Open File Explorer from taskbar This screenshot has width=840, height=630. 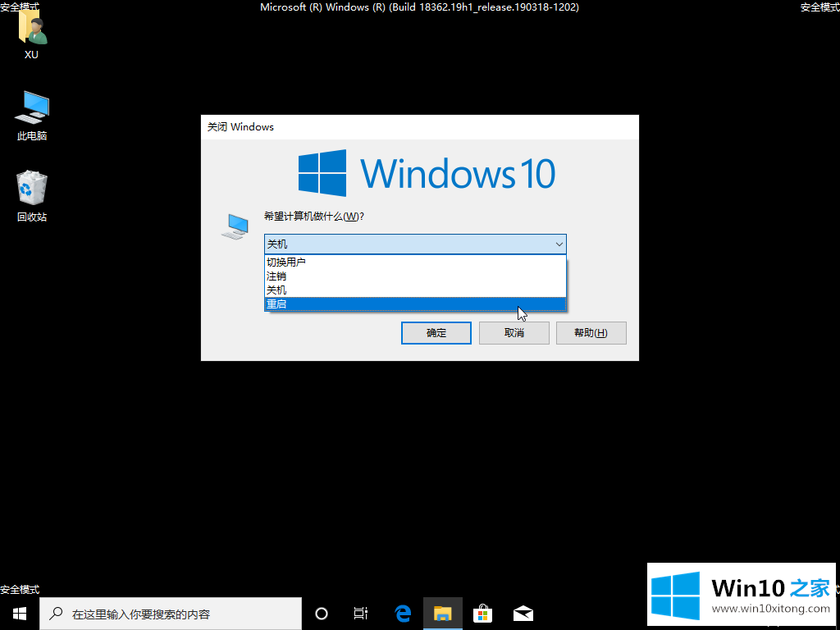coord(442,614)
